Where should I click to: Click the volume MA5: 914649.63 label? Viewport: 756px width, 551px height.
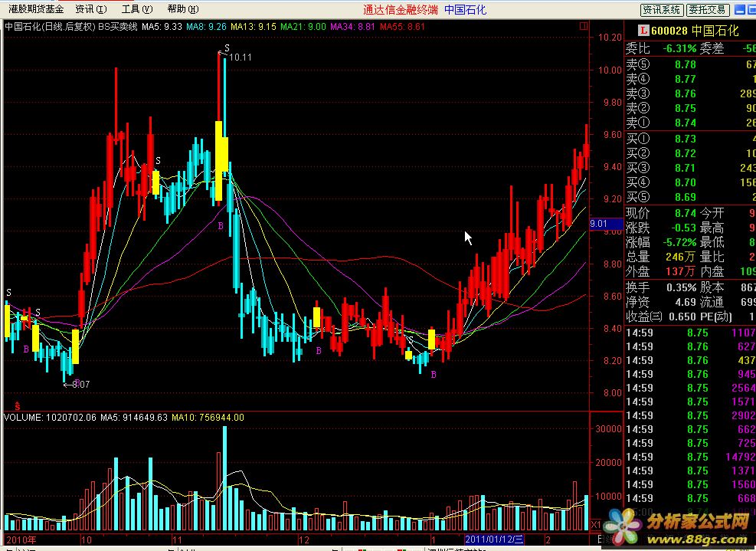[133, 418]
